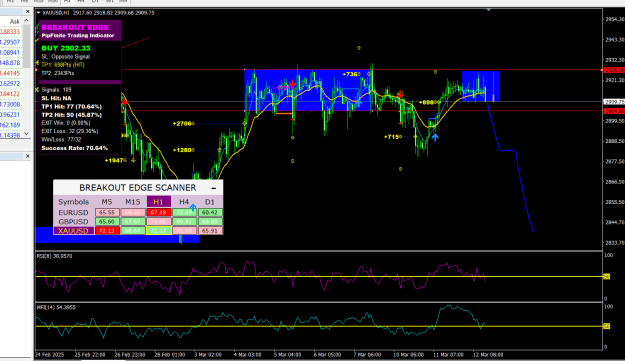This screenshot has height=361, width=625.
Task: Click XAUUSD M5 red cell 72.13
Action: [x=107, y=231]
